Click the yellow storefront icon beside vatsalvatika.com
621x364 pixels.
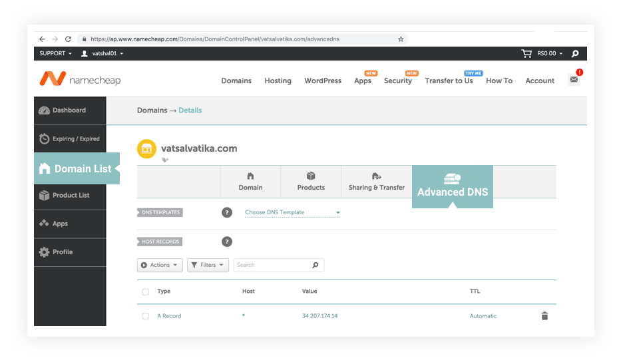click(146, 149)
